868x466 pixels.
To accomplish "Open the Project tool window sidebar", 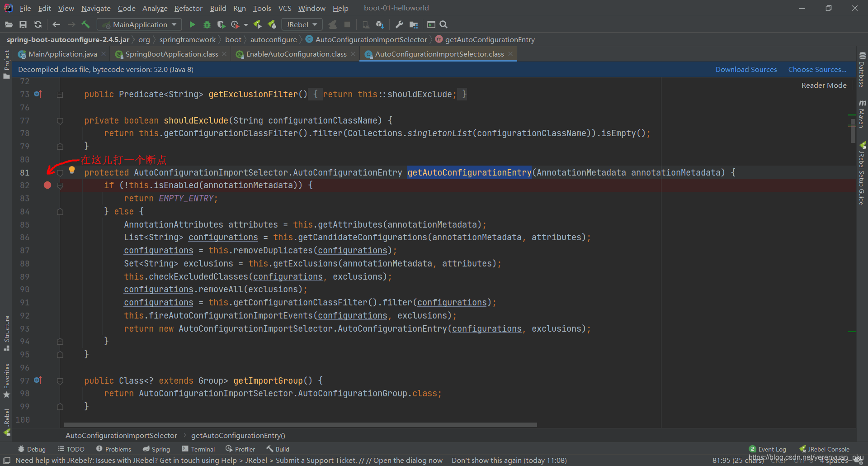I will (x=6, y=64).
